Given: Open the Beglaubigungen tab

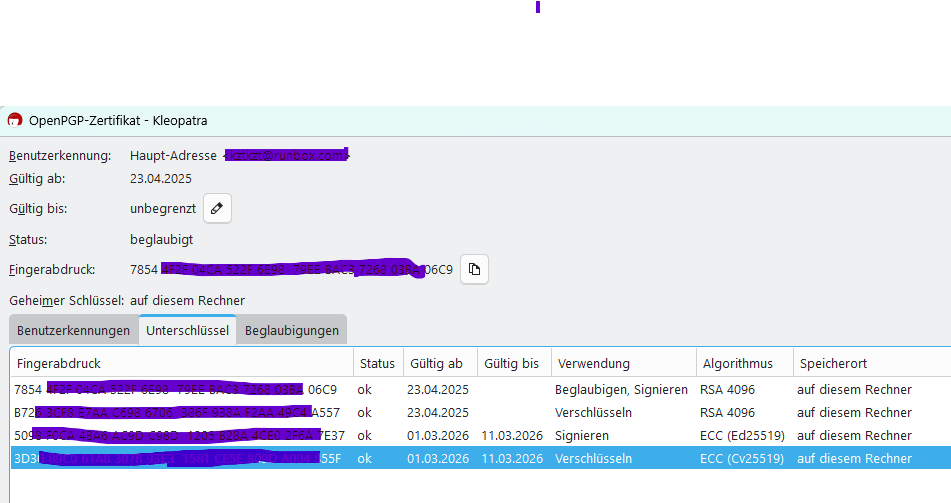Looking at the screenshot, I should 292,330.
